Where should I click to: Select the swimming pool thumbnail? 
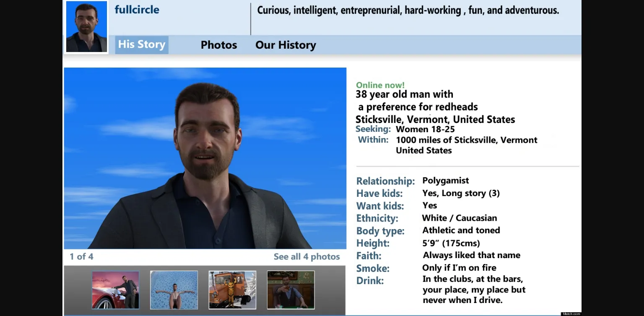pyautogui.click(x=174, y=290)
